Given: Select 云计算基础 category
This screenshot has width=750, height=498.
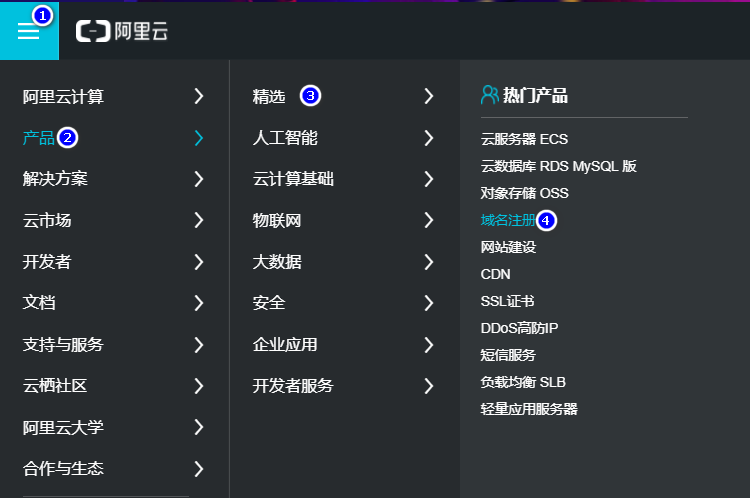Looking at the screenshot, I should (x=293, y=179).
